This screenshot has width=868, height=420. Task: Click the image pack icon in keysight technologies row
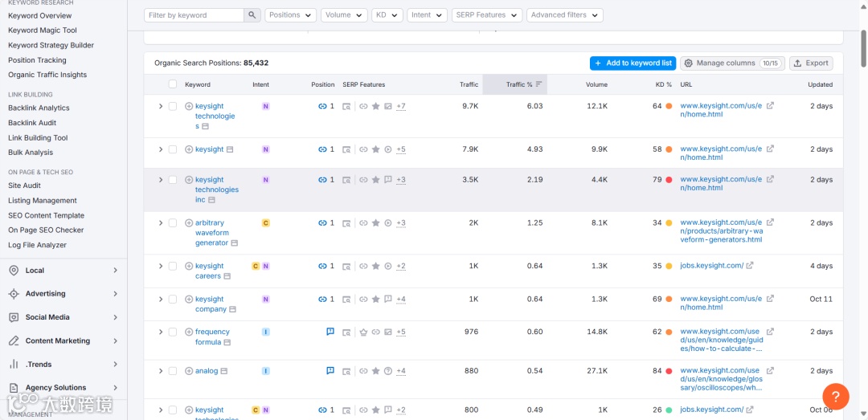tap(388, 106)
